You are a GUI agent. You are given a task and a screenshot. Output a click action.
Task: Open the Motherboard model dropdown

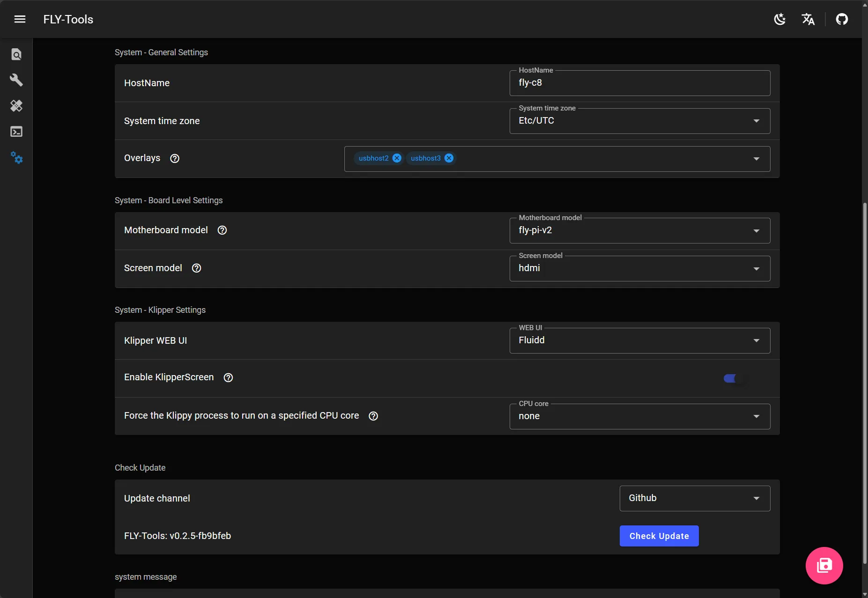click(x=639, y=230)
